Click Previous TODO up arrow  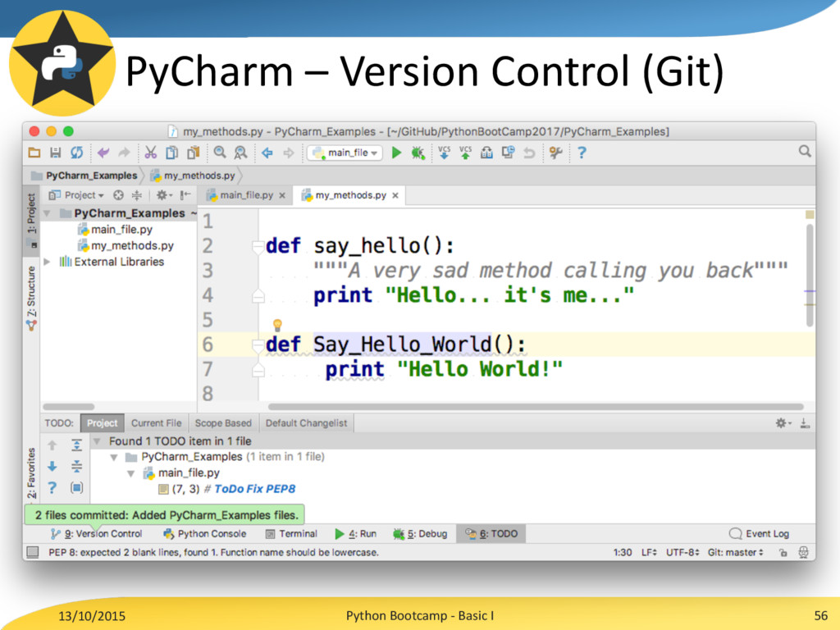52,445
